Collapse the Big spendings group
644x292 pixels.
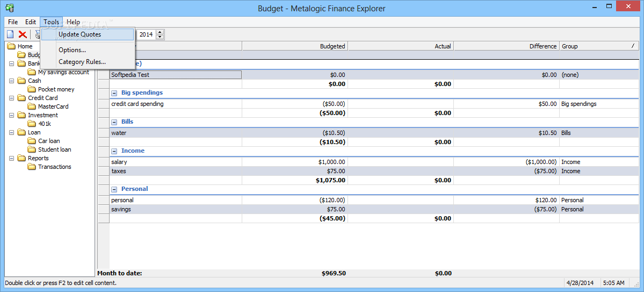114,93
